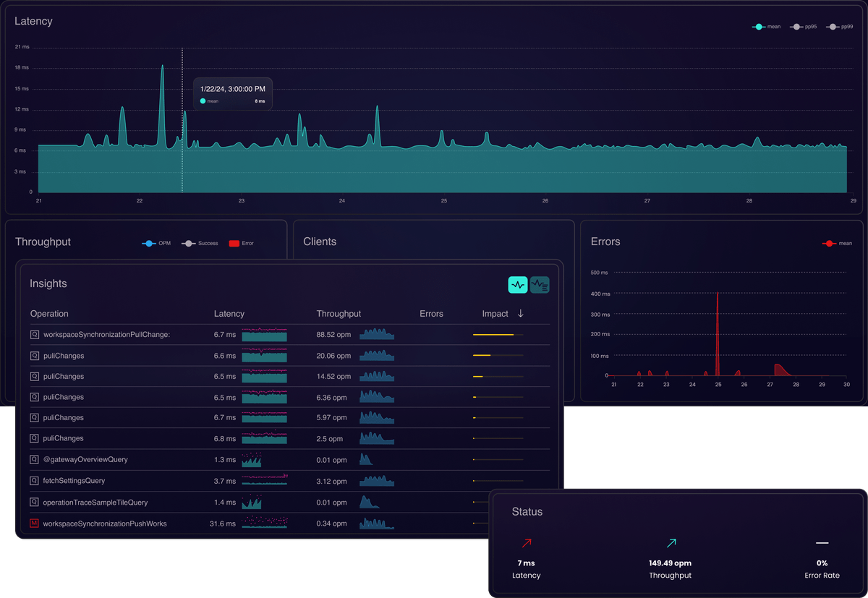Click the Q icon beside operationTraceSampleTileQuery
This screenshot has height=598, width=868.
coord(34,502)
